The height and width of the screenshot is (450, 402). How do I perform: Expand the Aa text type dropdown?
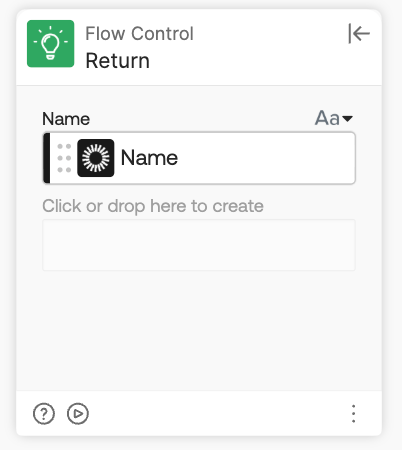coord(333,118)
